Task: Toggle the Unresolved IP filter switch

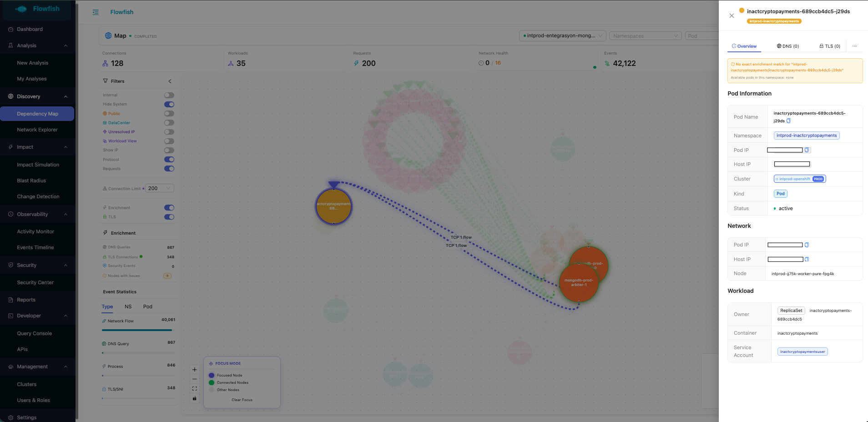Action: point(169,132)
